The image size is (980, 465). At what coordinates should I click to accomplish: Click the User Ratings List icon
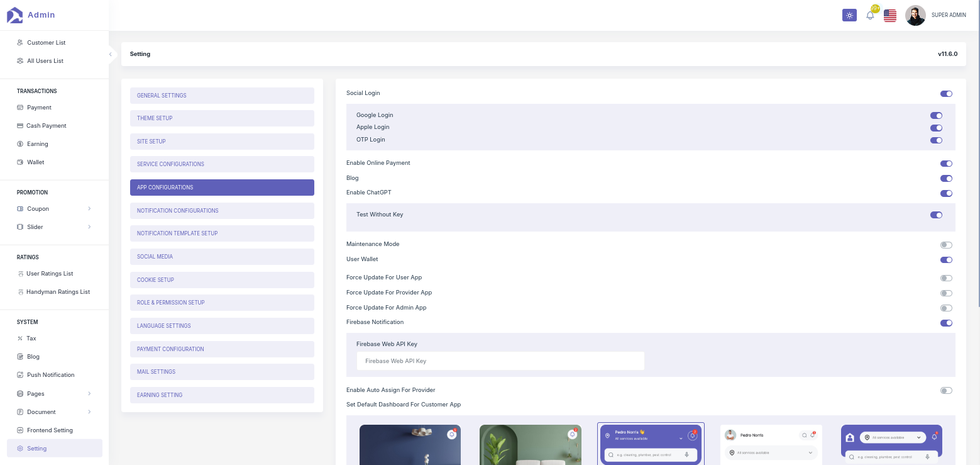(x=20, y=274)
